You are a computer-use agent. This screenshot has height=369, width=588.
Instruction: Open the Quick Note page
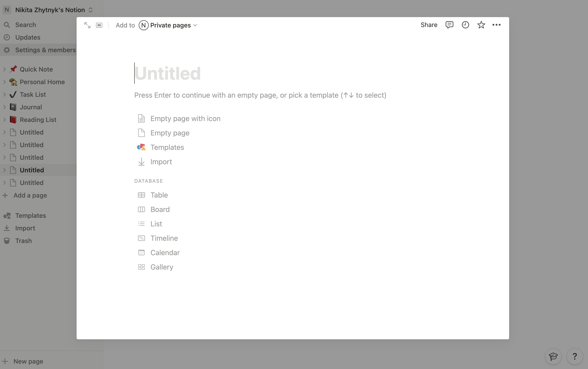[x=36, y=69]
